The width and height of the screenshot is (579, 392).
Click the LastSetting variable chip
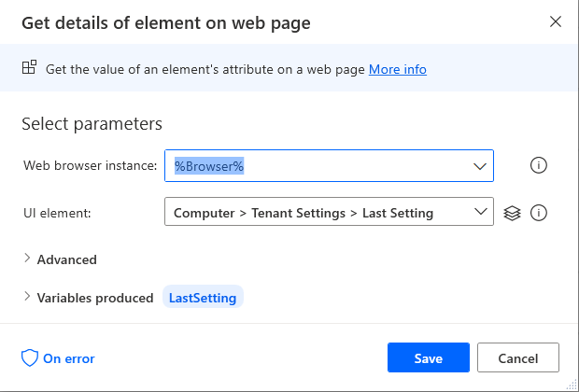coord(203,298)
